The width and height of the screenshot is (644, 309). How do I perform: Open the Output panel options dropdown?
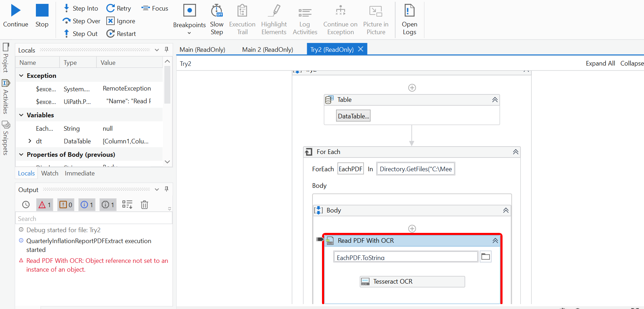[157, 189]
